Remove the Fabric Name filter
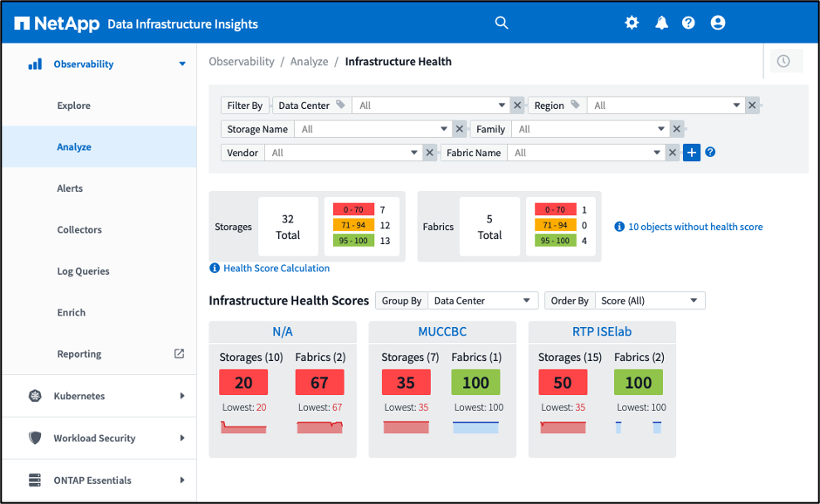The image size is (820, 504). coord(672,153)
